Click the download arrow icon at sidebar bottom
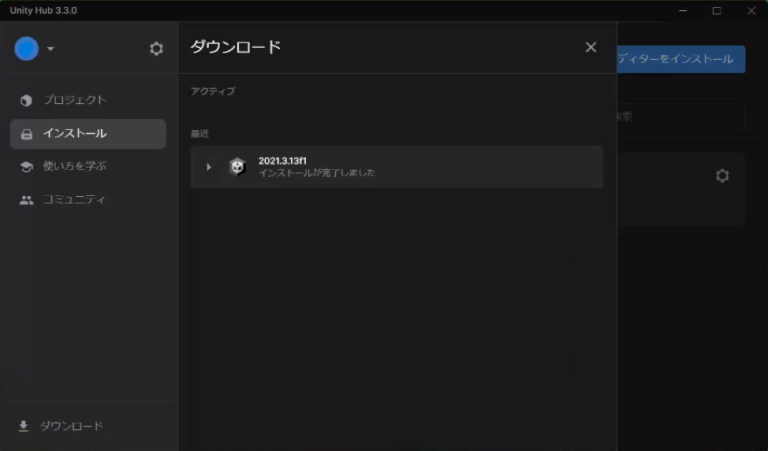The image size is (768, 451). [x=23, y=426]
